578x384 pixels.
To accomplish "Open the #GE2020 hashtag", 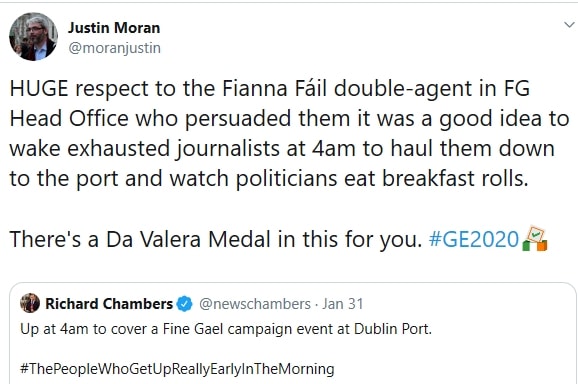I will [474, 239].
